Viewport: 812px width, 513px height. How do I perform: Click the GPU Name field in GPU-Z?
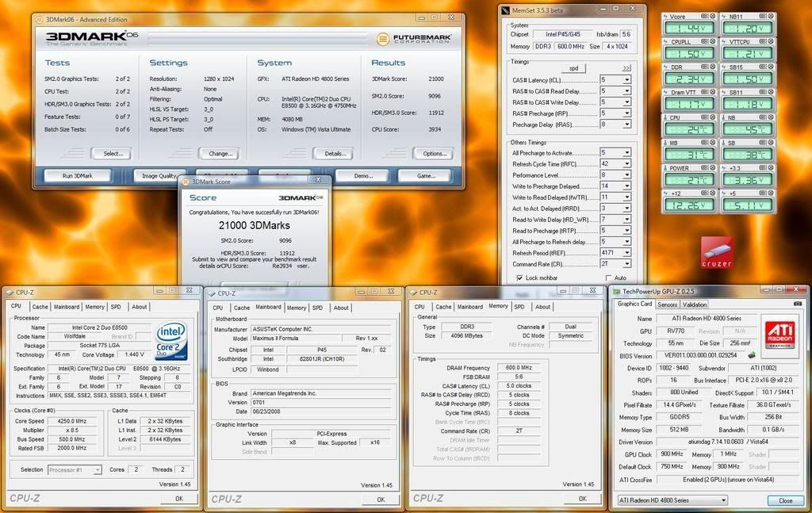[707, 319]
